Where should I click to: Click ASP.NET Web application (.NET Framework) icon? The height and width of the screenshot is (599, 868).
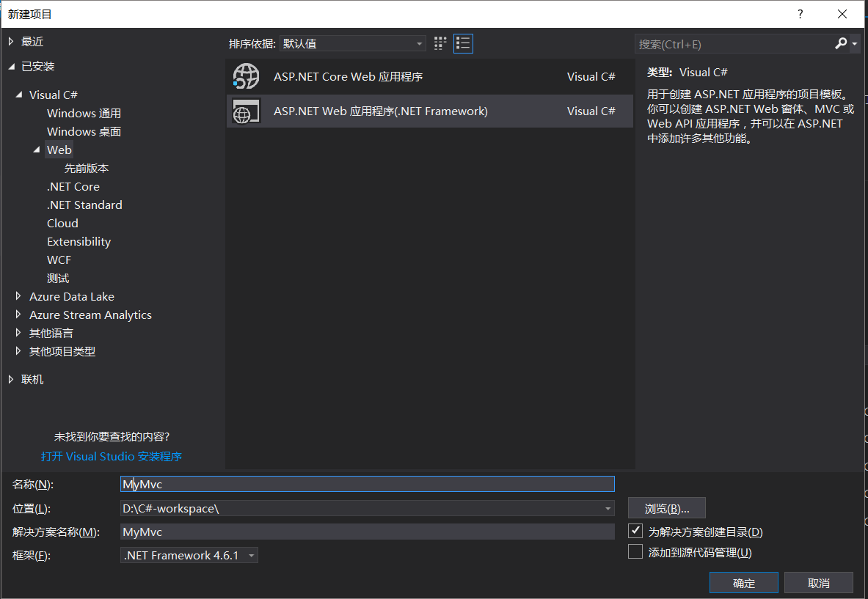click(246, 111)
